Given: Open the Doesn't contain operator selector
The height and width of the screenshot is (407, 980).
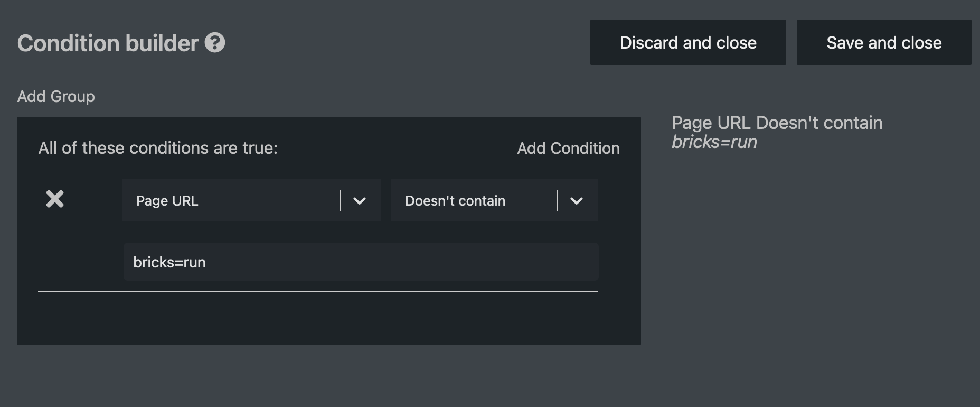Looking at the screenshot, I should click(x=494, y=200).
